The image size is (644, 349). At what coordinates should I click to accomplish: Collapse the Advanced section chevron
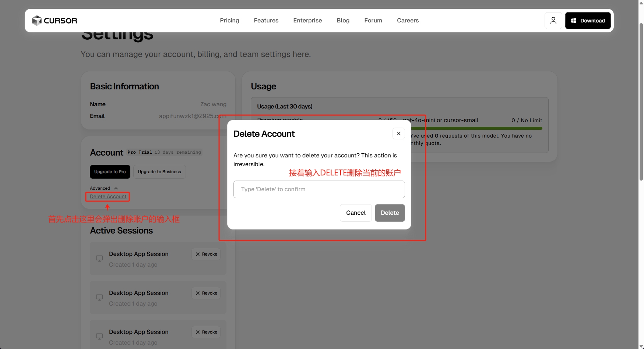click(x=116, y=188)
